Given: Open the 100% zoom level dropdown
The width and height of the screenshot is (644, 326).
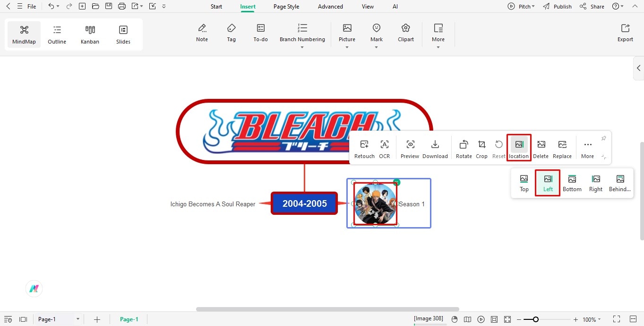Looking at the screenshot, I should click(x=592, y=319).
